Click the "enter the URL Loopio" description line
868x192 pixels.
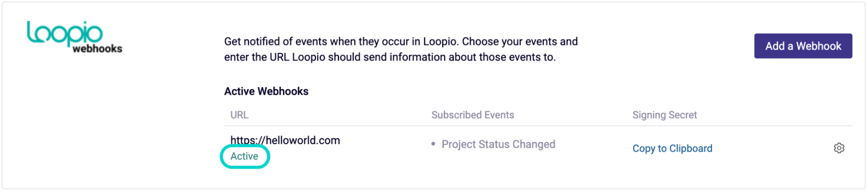click(x=390, y=57)
